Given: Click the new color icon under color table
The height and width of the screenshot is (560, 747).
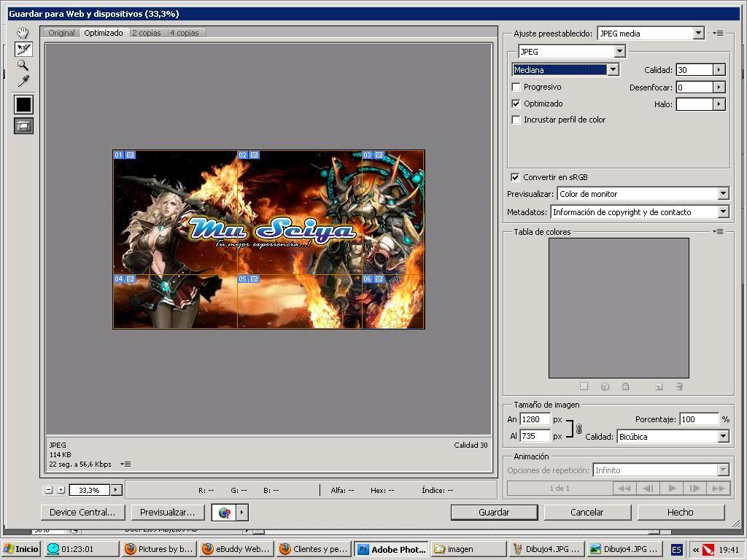Looking at the screenshot, I should [659, 386].
